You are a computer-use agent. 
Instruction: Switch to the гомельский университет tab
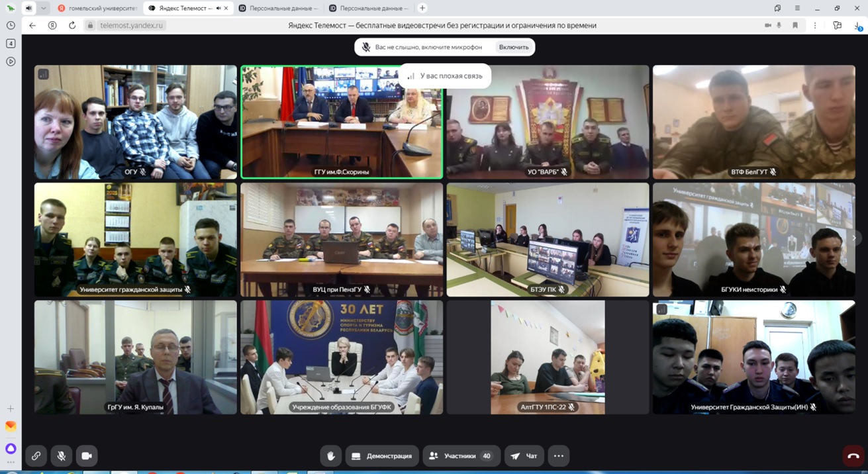[x=97, y=8]
